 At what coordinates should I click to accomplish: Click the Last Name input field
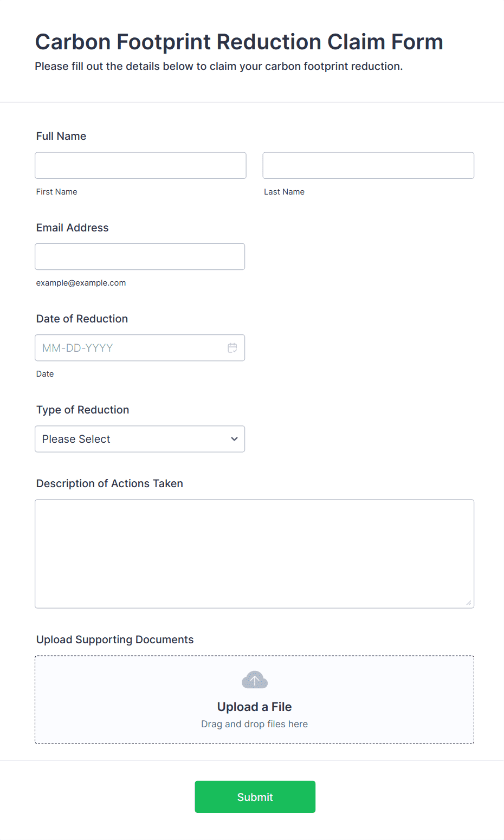[369, 165]
